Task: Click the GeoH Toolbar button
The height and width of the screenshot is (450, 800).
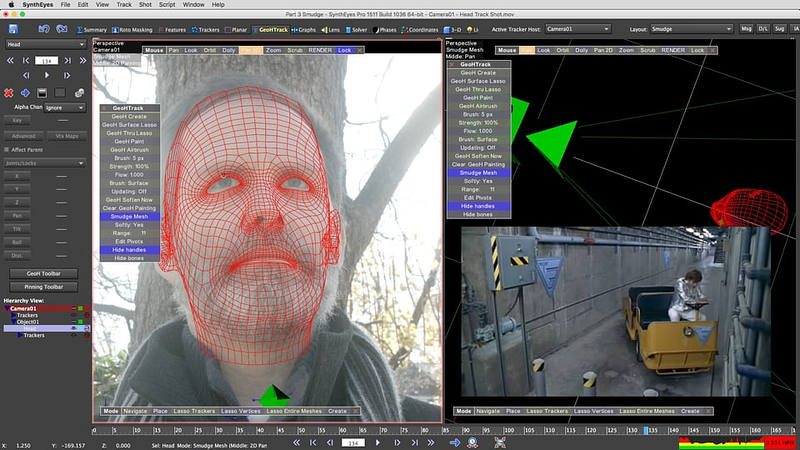Action: click(44, 272)
